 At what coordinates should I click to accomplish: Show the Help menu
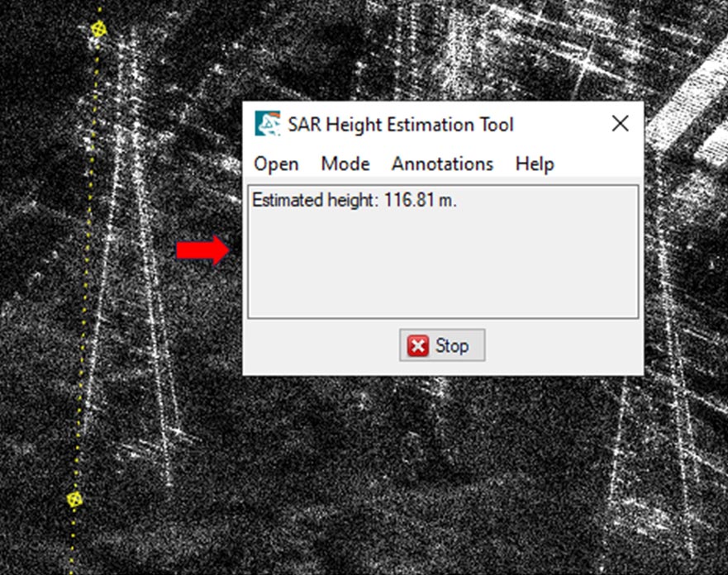tap(534, 164)
